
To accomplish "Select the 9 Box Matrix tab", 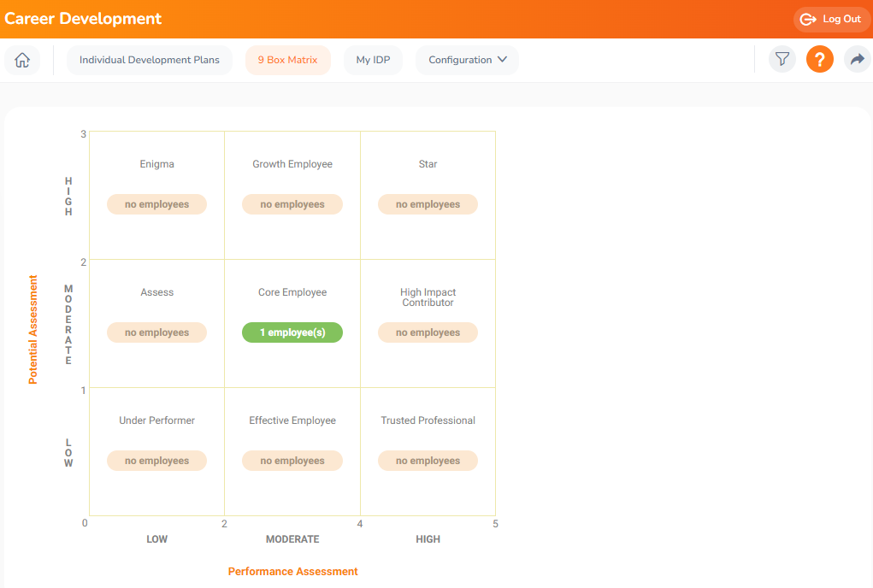I will pyautogui.click(x=288, y=60).
